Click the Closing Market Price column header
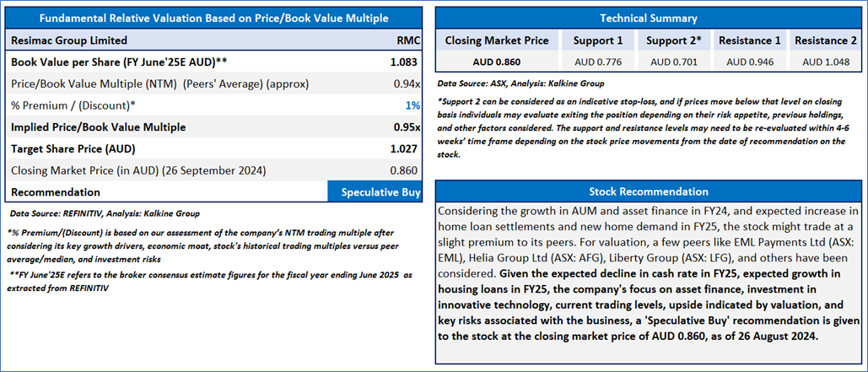Viewport: 868px width, 372px height. tap(497, 40)
